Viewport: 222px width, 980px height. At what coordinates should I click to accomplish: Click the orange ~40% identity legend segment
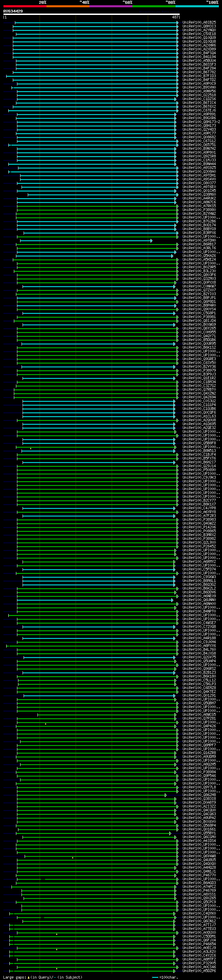[68, 6]
